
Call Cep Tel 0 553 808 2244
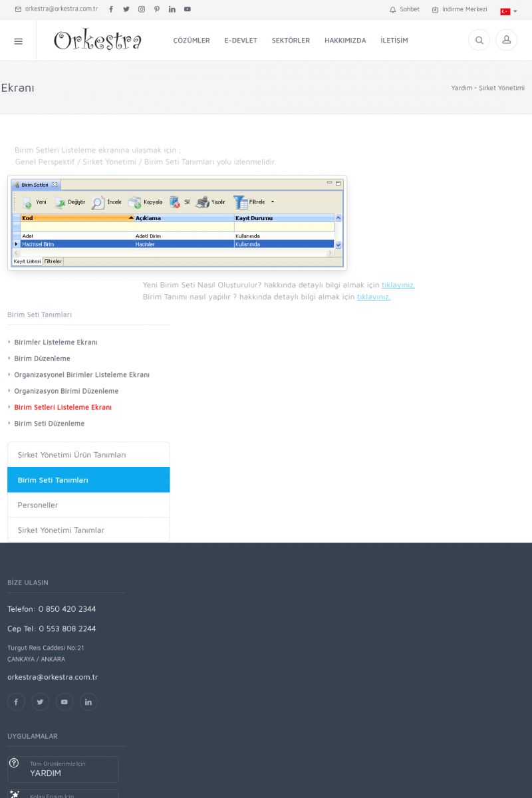pos(52,629)
